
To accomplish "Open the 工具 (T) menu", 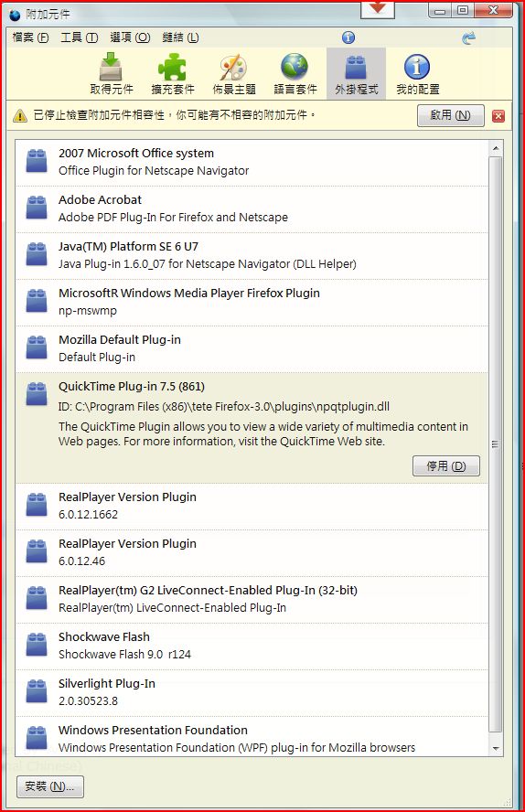I will 80,37.
